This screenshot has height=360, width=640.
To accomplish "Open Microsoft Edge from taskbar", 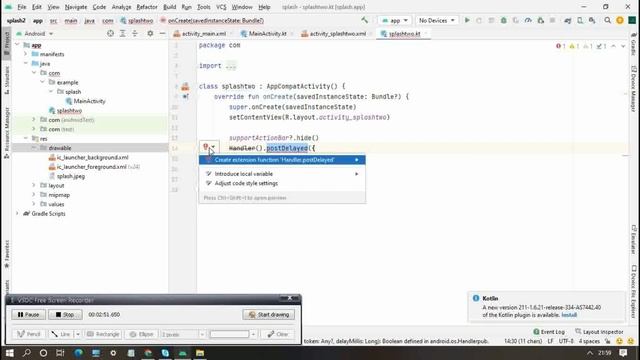I will click(78, 353).
